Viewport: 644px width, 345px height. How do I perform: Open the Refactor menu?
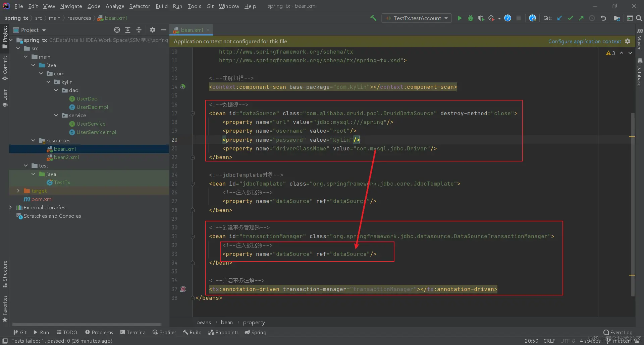(140, 6)
